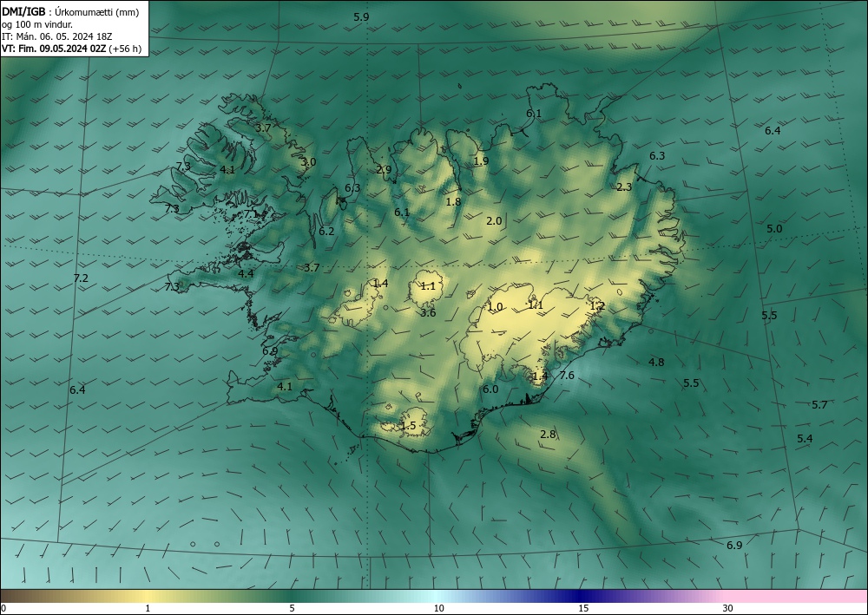Click the 6.2 value on the map

coord(326,232)
